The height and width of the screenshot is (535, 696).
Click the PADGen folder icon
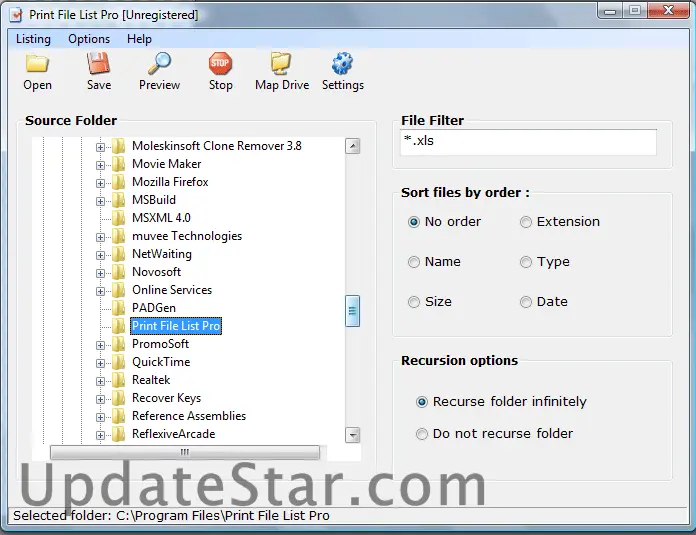(118, 308)
